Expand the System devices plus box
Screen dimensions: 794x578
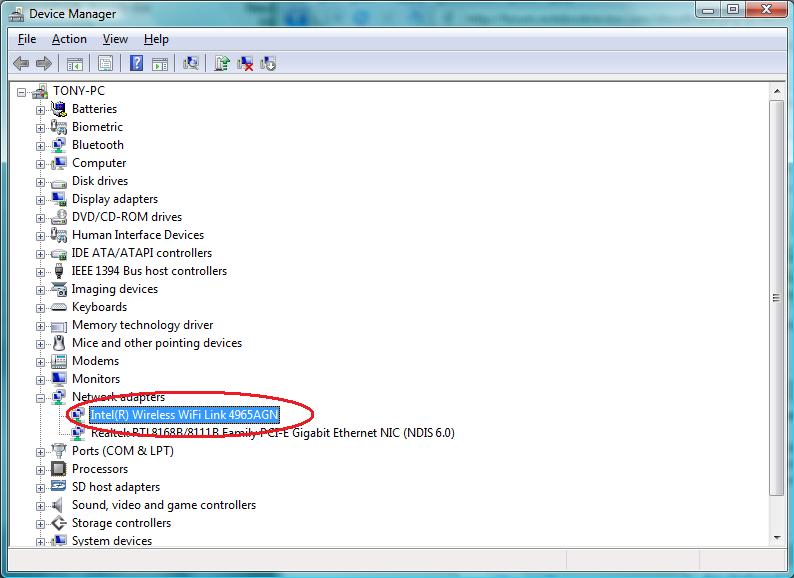40,542
